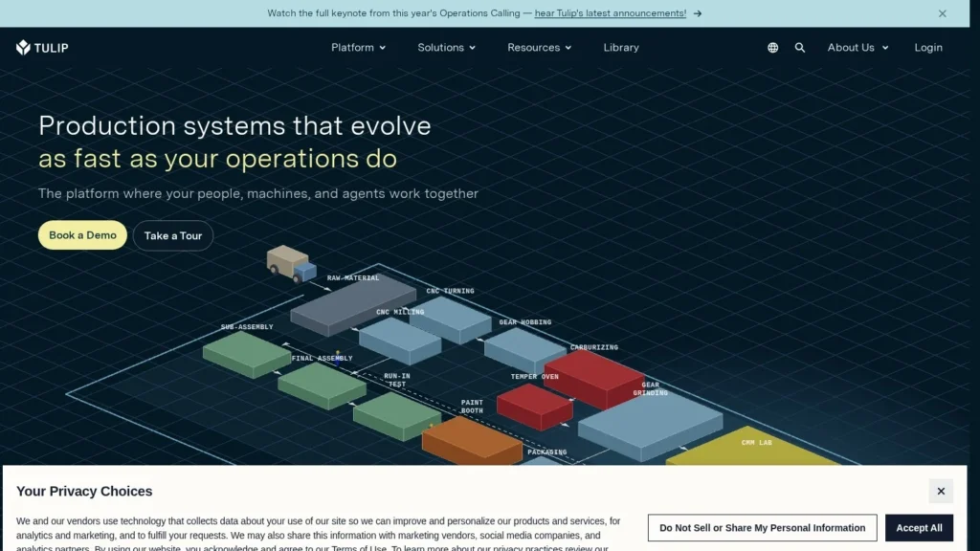Select the yellow CMM LAB block
Viewport: 980px width, 551px height.
pyautogui.click(x=753, y=447)
